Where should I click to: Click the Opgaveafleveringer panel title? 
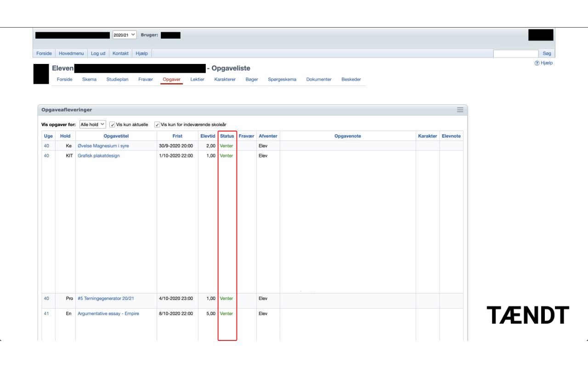tap(67, 110)
